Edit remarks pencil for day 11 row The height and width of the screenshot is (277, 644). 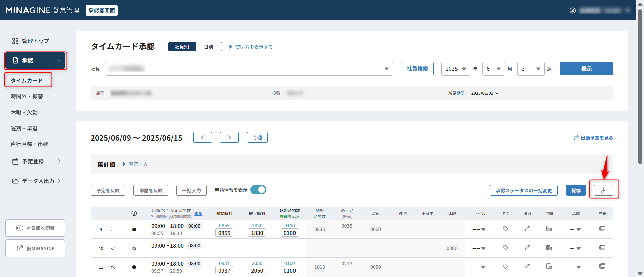(x=527, y=266)
